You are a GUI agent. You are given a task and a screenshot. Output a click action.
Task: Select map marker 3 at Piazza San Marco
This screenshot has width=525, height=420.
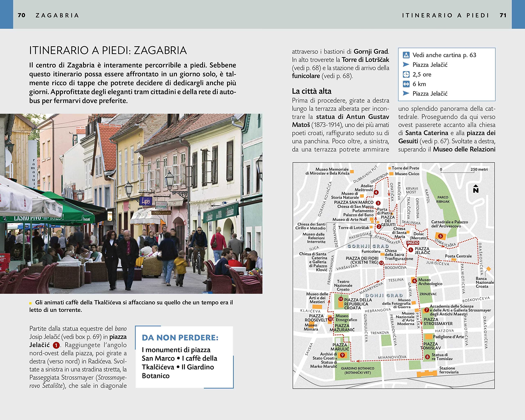click(x=378, y=203)
